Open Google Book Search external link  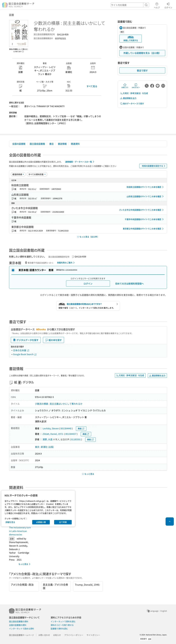[x=25, y=354]
